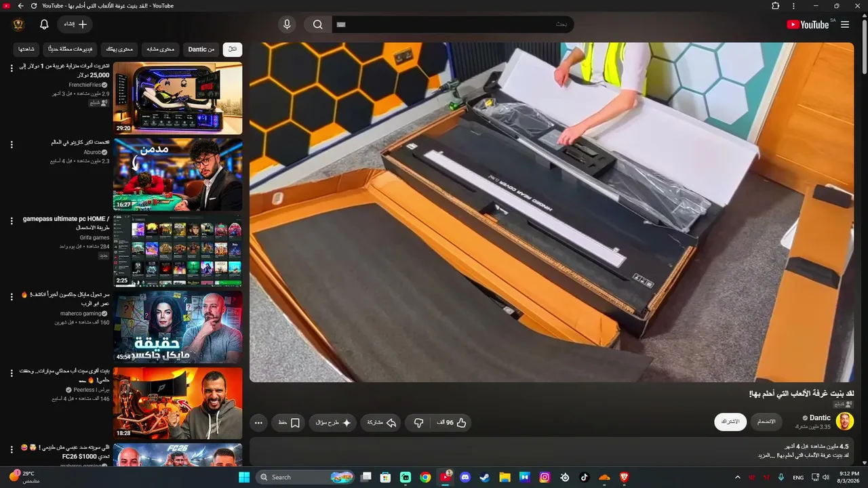Open the notifications bell
This screenshot has width=868, height=488.
[44, 24]
